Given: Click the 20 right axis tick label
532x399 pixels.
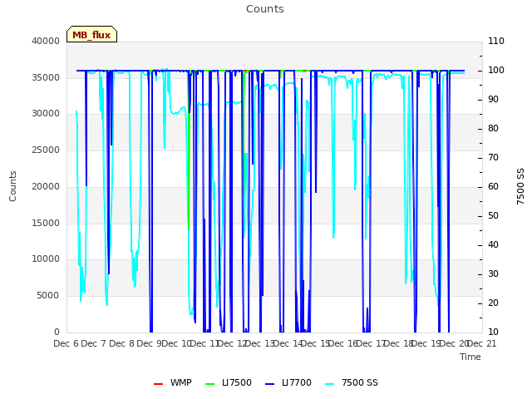Looking at the screenshot, I should click(x=493, y=303).
